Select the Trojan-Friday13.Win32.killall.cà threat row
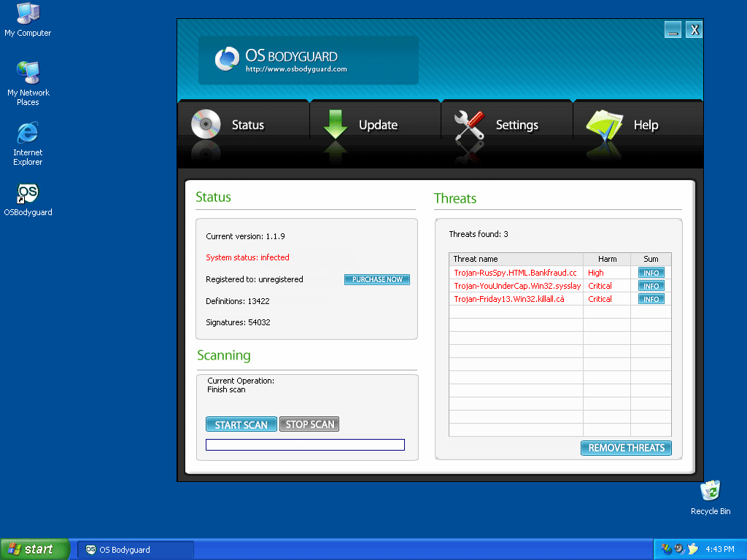Viewport: 747px width, 560px height. [509, 299]
